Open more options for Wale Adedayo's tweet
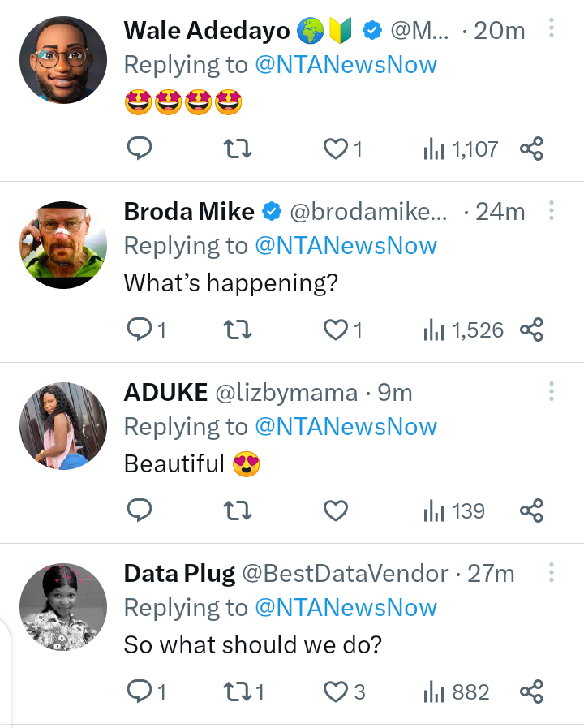The height and width of the screenshot is (728, 584). click(x=552, y=30)
